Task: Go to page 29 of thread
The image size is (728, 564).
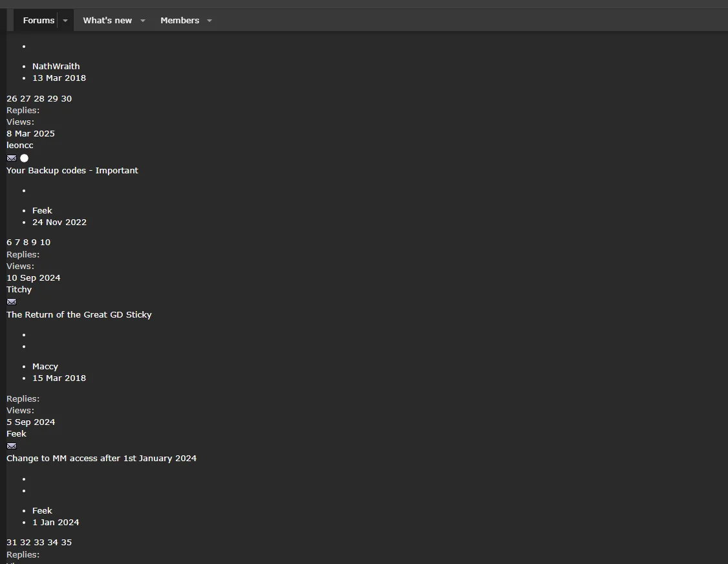Action: pos(52,98)
